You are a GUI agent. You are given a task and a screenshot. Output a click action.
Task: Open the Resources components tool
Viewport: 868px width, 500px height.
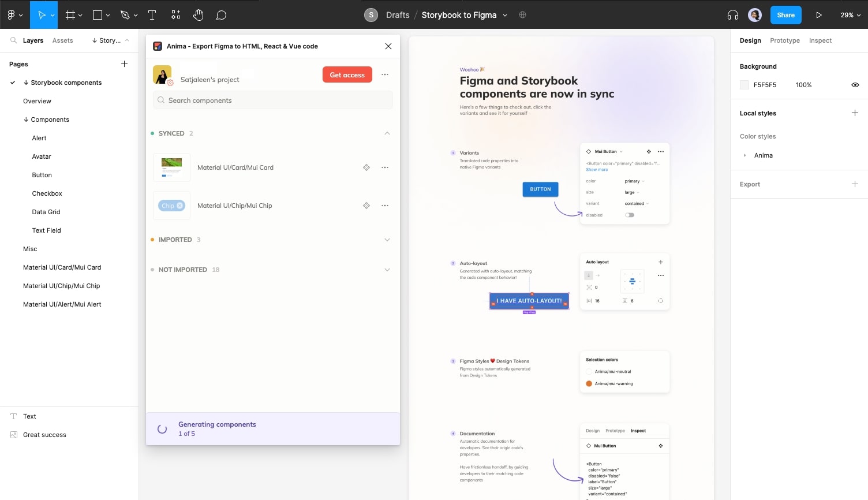tap(176, 15)
